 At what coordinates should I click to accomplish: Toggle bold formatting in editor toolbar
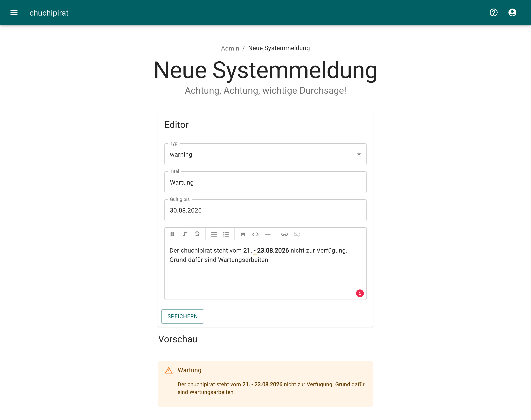pyautogui.click(x=172, y=234)
